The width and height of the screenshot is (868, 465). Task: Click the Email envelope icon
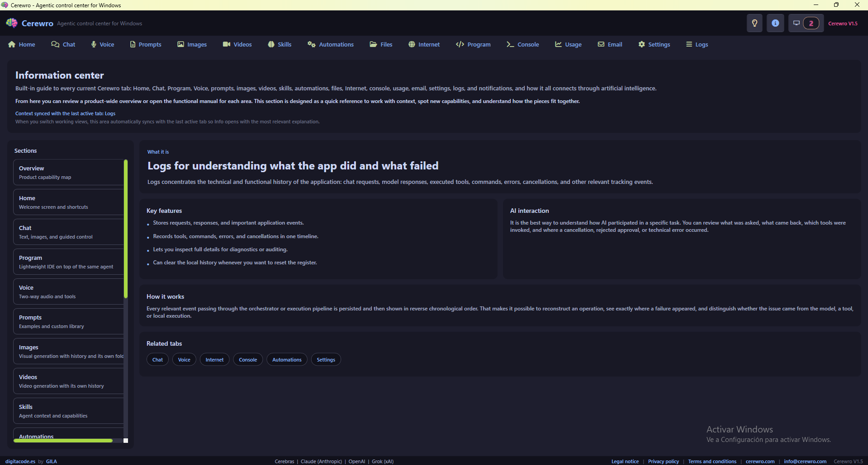point(601,44)
